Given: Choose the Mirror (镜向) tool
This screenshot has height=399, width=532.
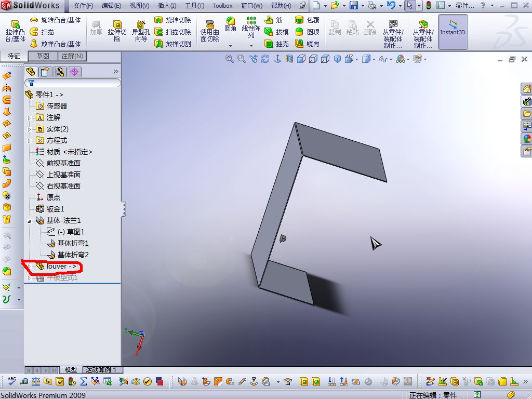Looking at the screenshot, I should pyautogui.click(x=308, y=44).
